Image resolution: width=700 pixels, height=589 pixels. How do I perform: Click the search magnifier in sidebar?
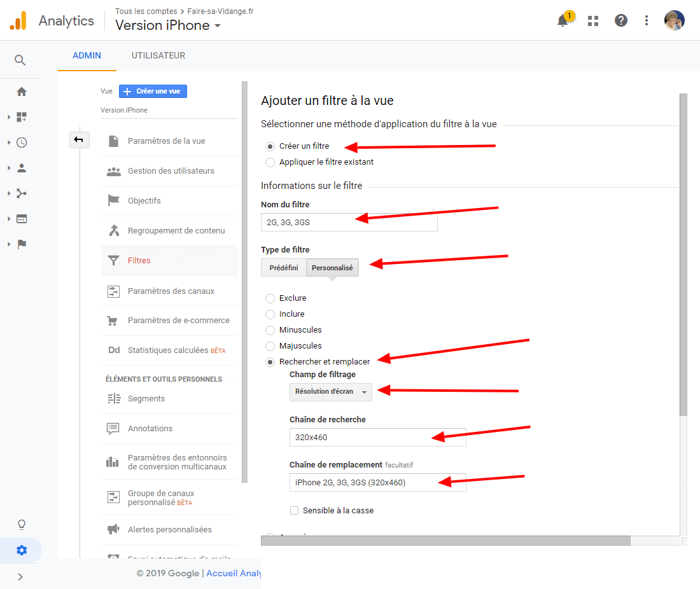(x=20, y=60)
